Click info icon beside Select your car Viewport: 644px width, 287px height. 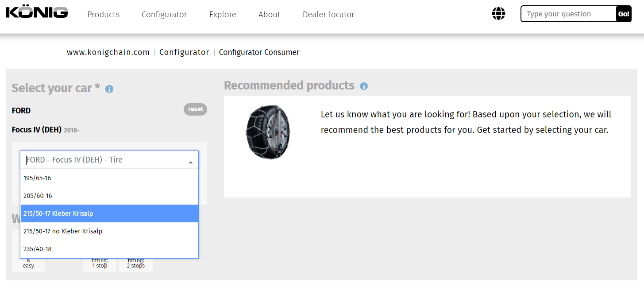pos(109,89)
